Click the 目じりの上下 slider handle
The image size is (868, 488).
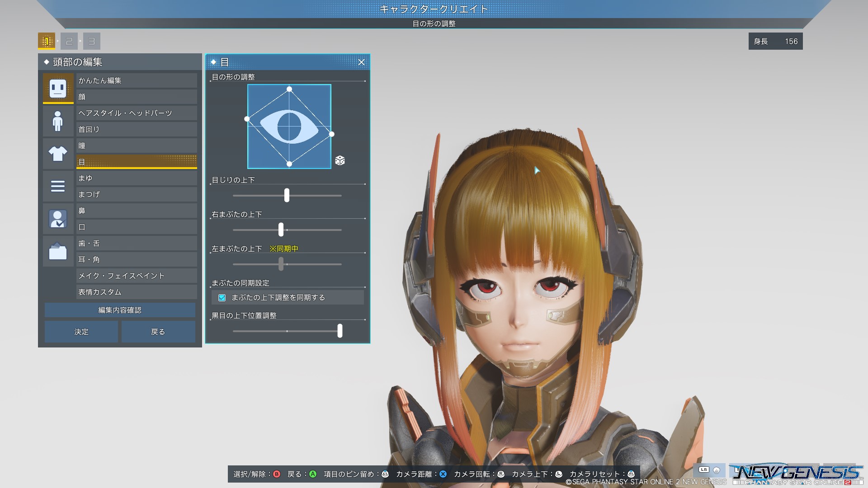tap(287, 195)
